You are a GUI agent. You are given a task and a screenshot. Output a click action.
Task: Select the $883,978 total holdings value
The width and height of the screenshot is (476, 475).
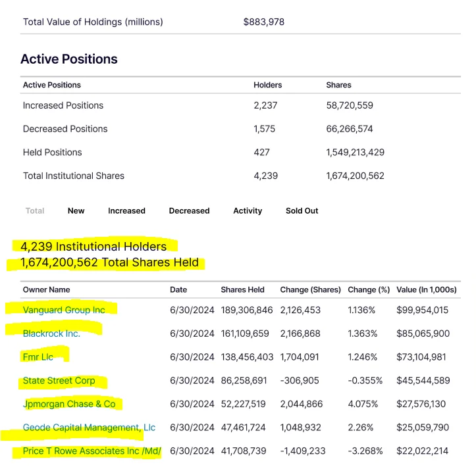[264, 22]
